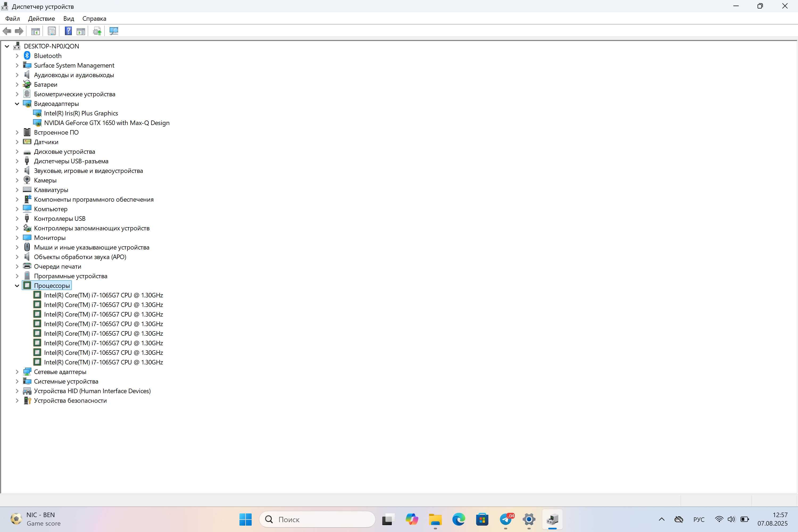This screenshot has width=798, height=532.
Task: Open the Windows Start button
Action: click(x=245, y=519)
